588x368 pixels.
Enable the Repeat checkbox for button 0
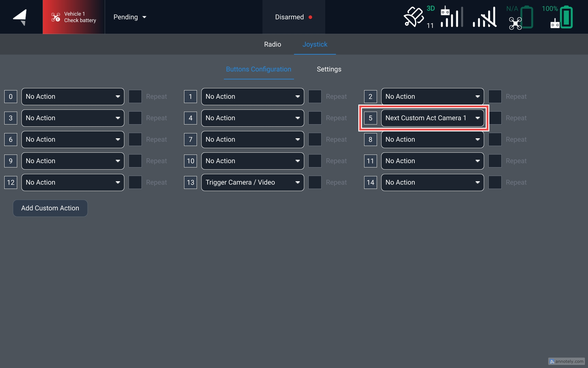click(x=135, y=97)
